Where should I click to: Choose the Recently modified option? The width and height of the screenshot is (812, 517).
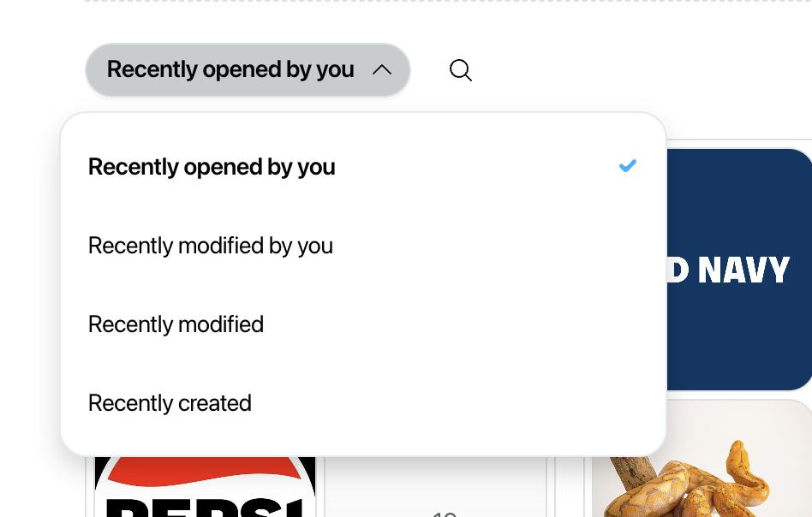[x=176, y=324]
